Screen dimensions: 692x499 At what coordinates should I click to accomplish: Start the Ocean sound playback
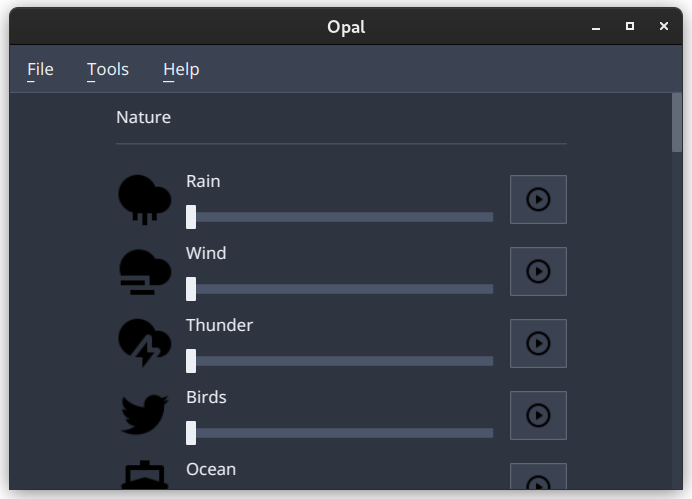pyautogui.click(x=538, y=476)
